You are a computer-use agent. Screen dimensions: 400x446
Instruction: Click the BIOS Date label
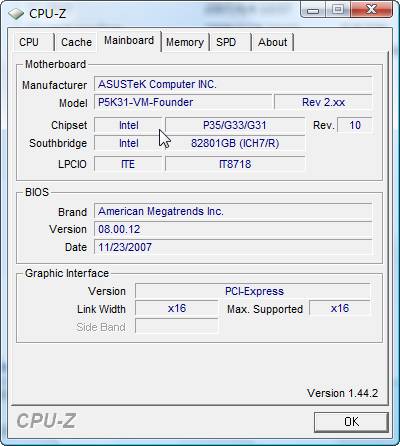[x=76, y=247]
